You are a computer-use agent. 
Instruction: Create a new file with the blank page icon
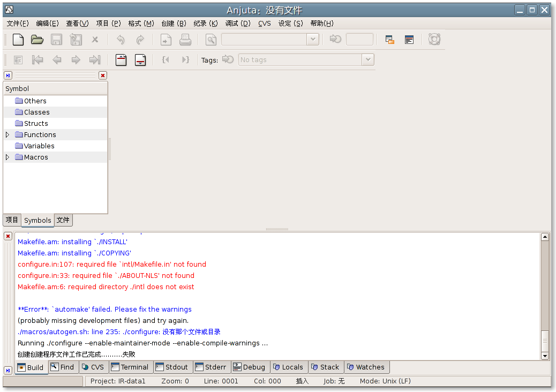click(18, 39)
